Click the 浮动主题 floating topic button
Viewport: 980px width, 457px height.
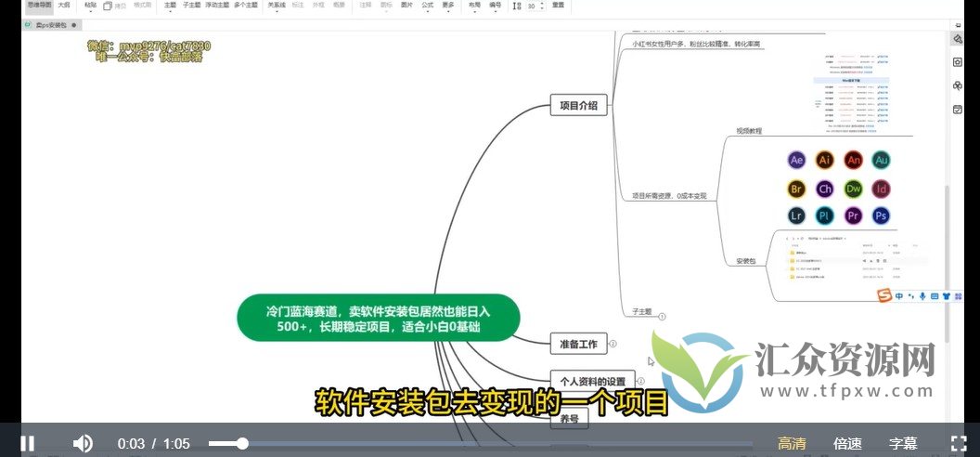point(217,5)
